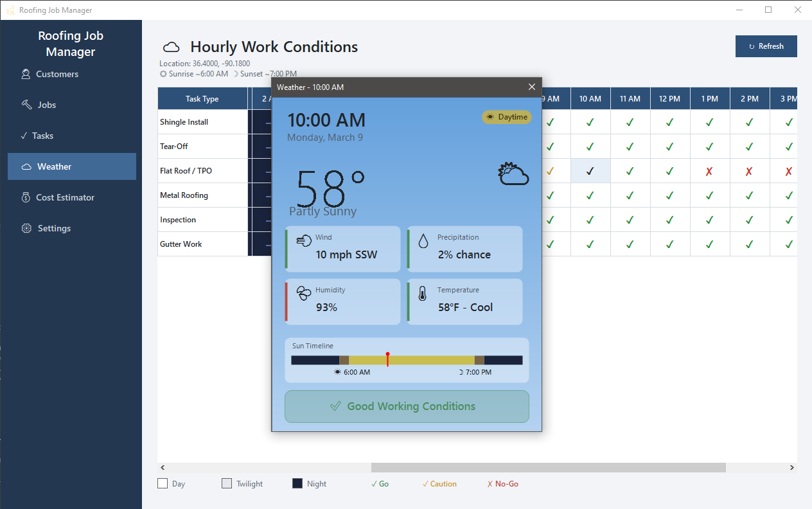
Task: Select the 10 AM column header
Action: pos(590,99)
